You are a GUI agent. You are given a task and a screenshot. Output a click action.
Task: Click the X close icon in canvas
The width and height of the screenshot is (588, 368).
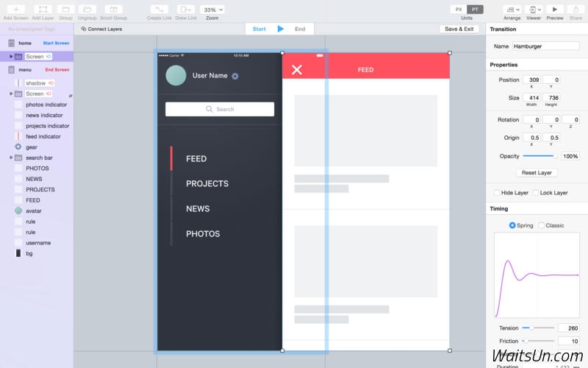pos(297,69)
